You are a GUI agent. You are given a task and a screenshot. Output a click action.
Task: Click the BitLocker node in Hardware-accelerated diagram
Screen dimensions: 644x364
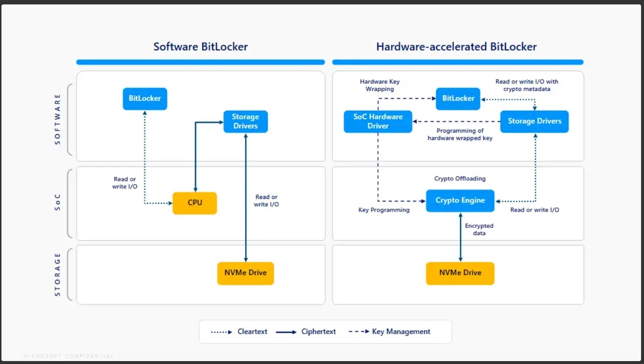(x=457, y=99)
